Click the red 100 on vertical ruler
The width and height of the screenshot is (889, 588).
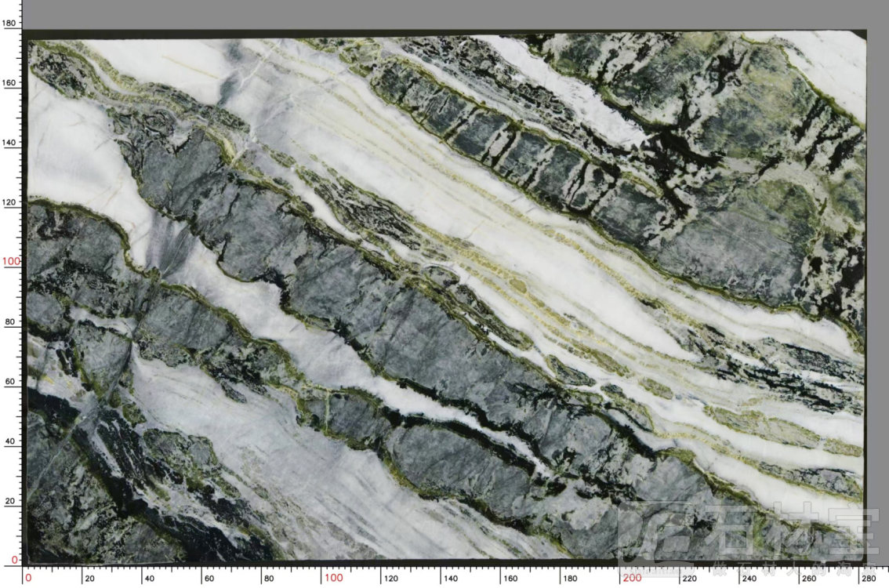[9, 261]
